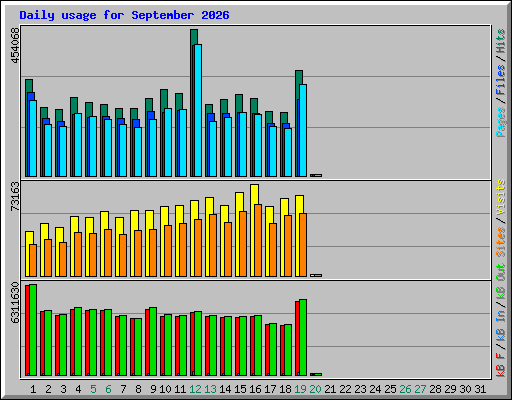512x400 pixels.
Task: Click day label '11' on the x-axis
Action: (x=180, y=389)
